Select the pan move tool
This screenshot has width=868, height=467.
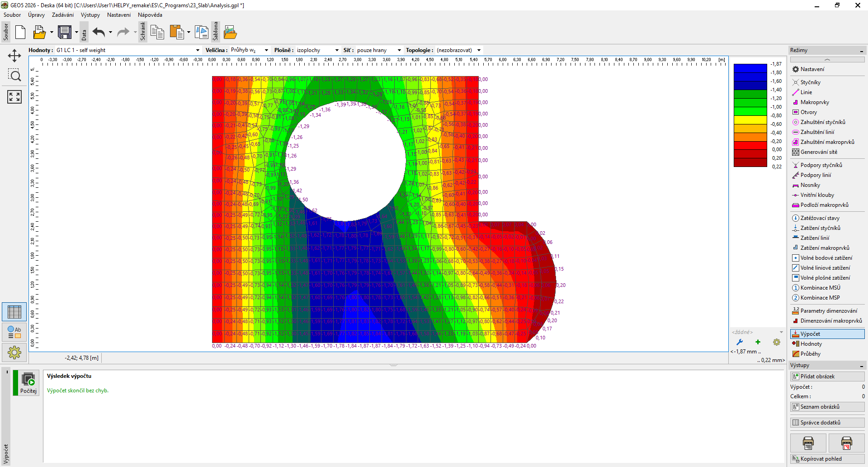tap(14, 56)
